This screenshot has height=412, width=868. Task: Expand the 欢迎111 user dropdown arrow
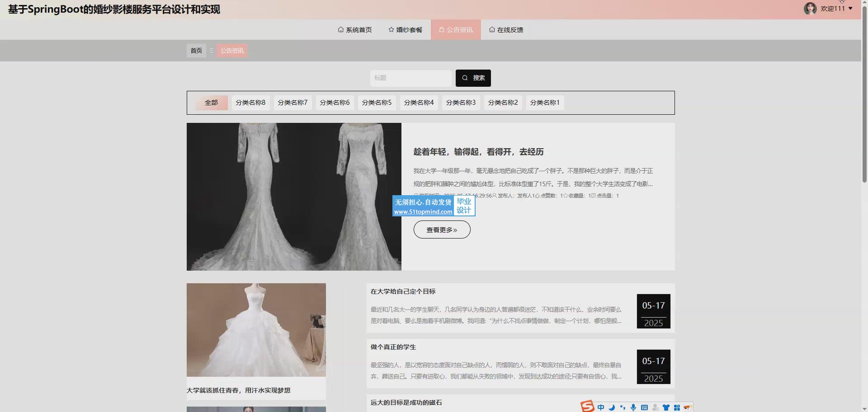[850, 9]
